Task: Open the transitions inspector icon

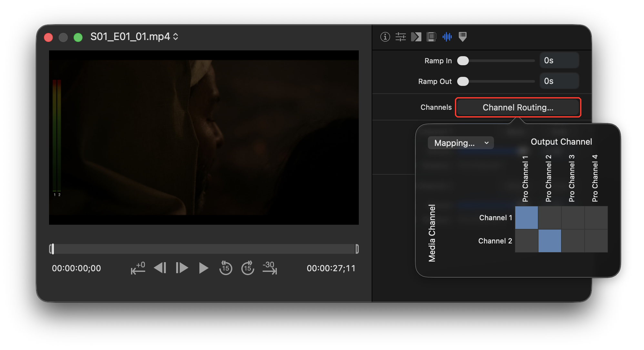Action: (x=416, y=37)
